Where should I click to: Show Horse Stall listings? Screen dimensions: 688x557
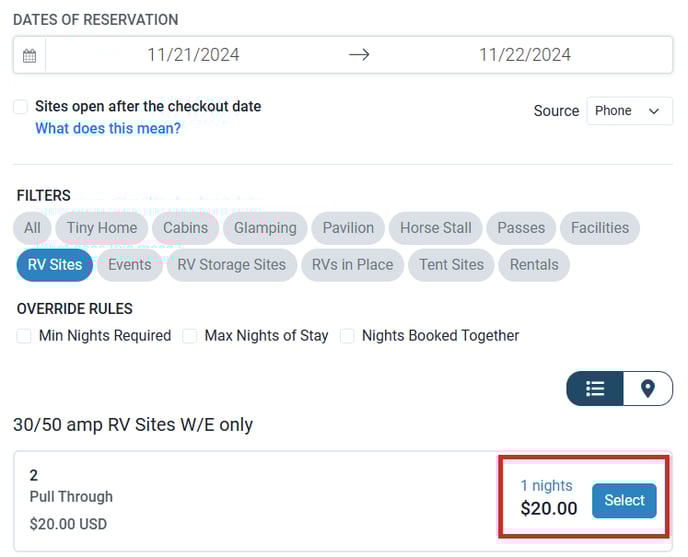436,228
